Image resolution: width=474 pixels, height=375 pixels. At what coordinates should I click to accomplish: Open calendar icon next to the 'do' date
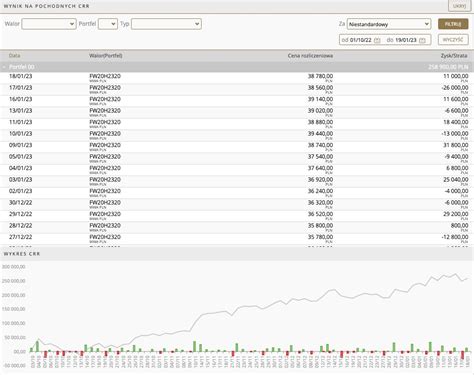(422, 40)
